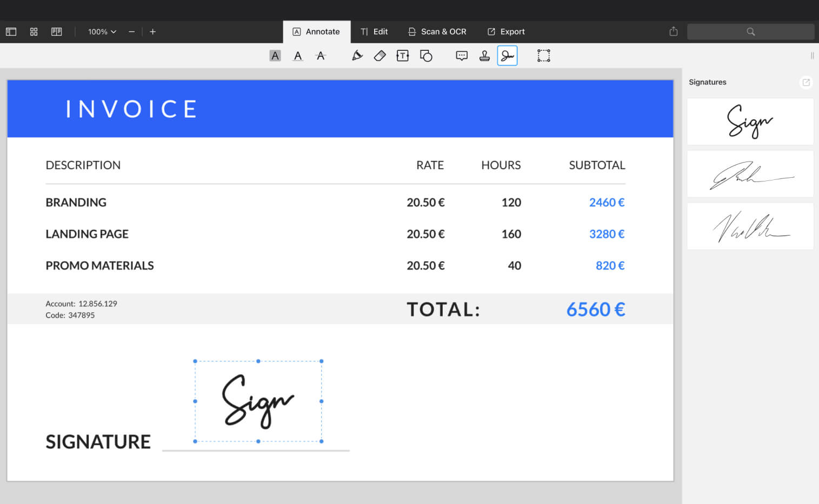Image resolution: width=819 pixels, height=504 pixels.
Task: Choose the second saved signature thumbnail
Action: [x=750, y=174]
